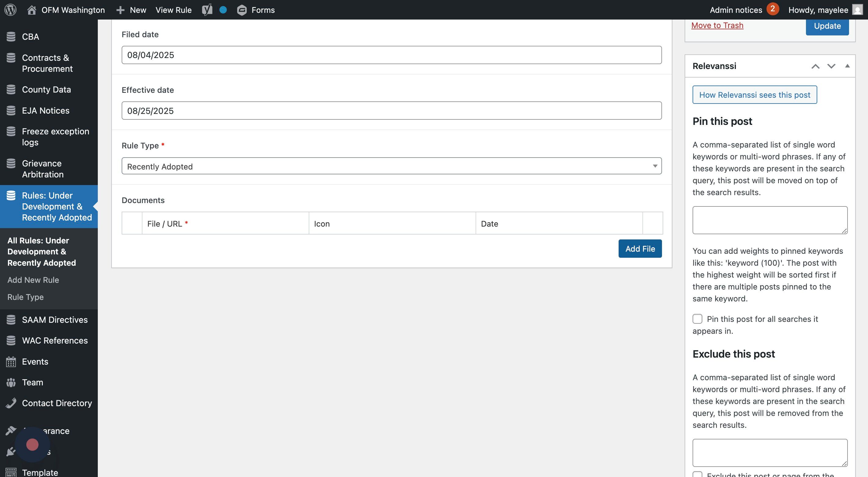Click the WordPress logo icon
The image size is (868, 477).
10,10
